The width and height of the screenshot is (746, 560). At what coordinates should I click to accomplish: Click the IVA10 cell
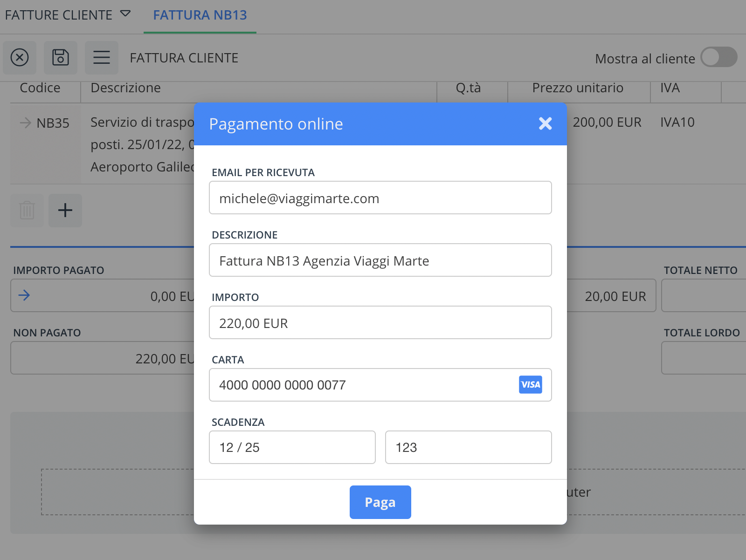(x=677, y=122)
